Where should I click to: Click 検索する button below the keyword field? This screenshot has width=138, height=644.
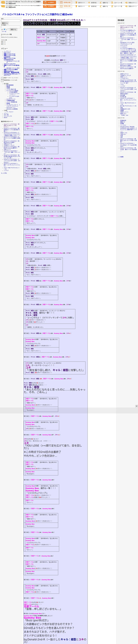(5, 23)
